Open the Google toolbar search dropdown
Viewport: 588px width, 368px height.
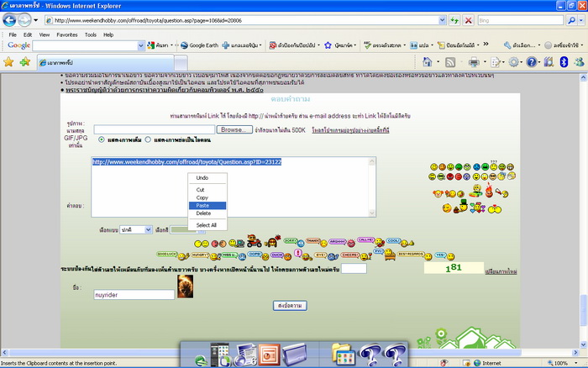coord(142,45)
